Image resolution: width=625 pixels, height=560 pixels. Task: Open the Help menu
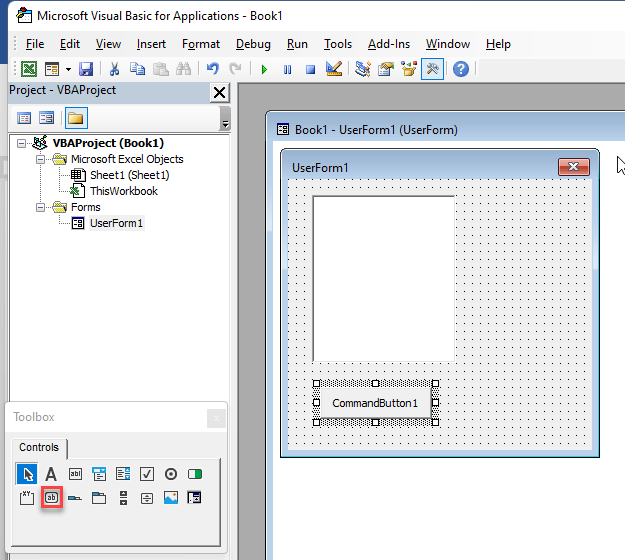click(x=498, y=44)
